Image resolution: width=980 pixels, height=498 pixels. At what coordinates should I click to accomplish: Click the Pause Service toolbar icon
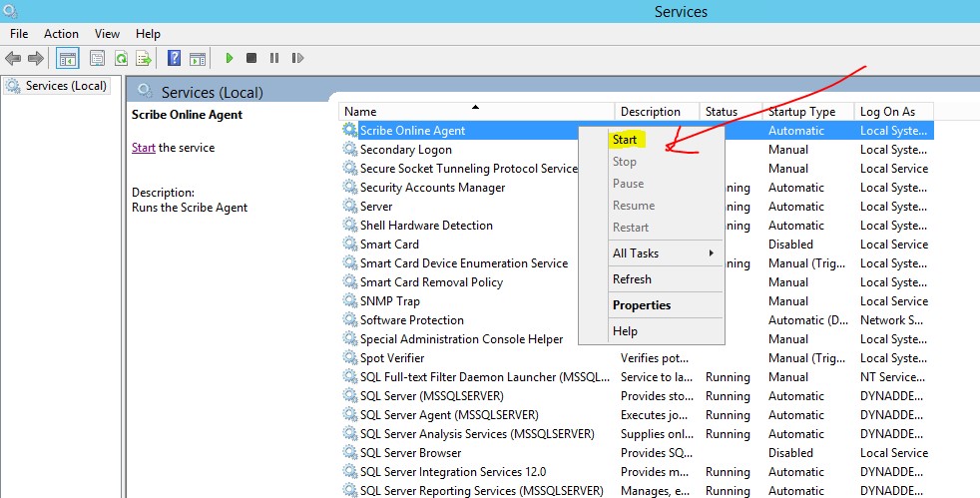coord(274,58)
